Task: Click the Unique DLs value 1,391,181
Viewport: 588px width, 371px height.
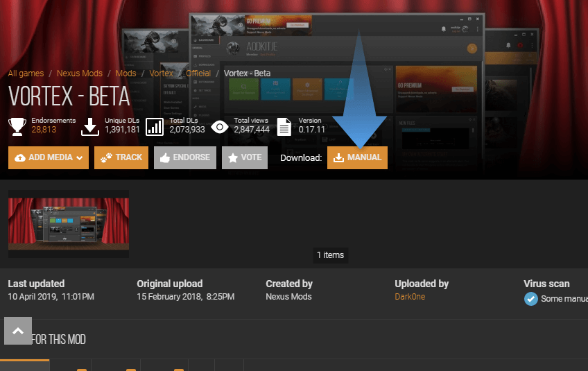Action: pos(122,130)
